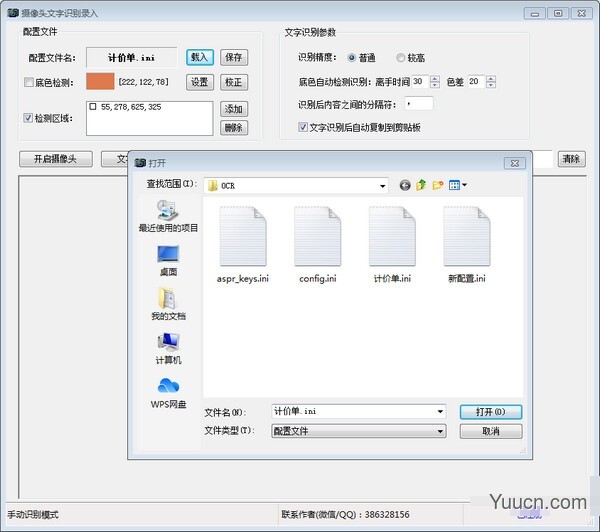The image size is (600, 532).
Task: Select the 计价单.ini file icon
Action: [392, 236]
